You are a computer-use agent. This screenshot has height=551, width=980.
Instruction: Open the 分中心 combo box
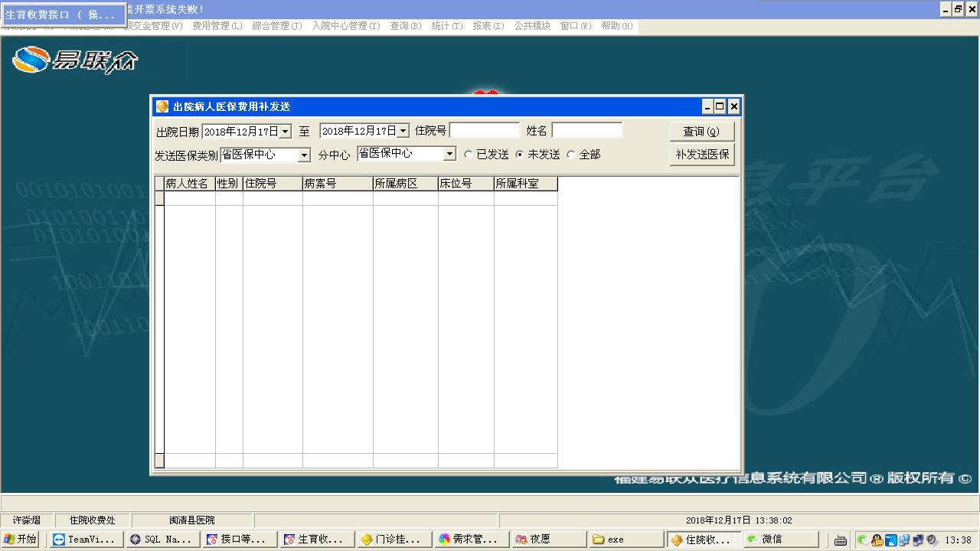449,154
